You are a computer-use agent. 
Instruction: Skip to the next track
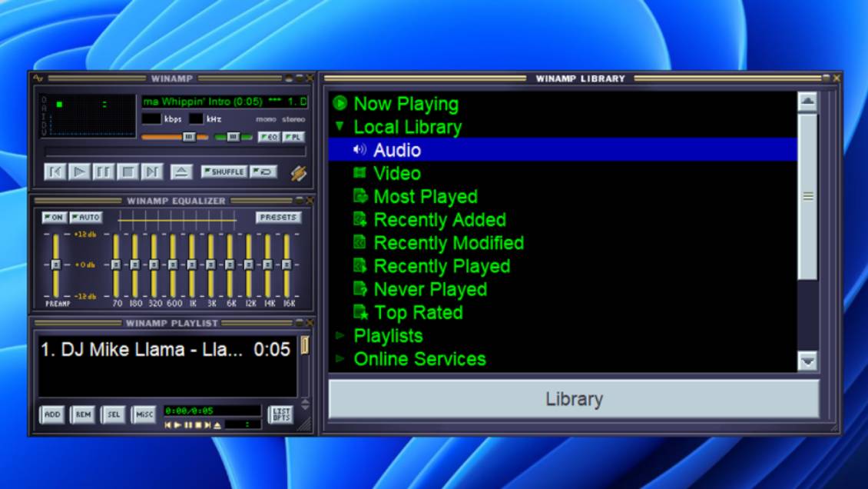click(153, 172)
